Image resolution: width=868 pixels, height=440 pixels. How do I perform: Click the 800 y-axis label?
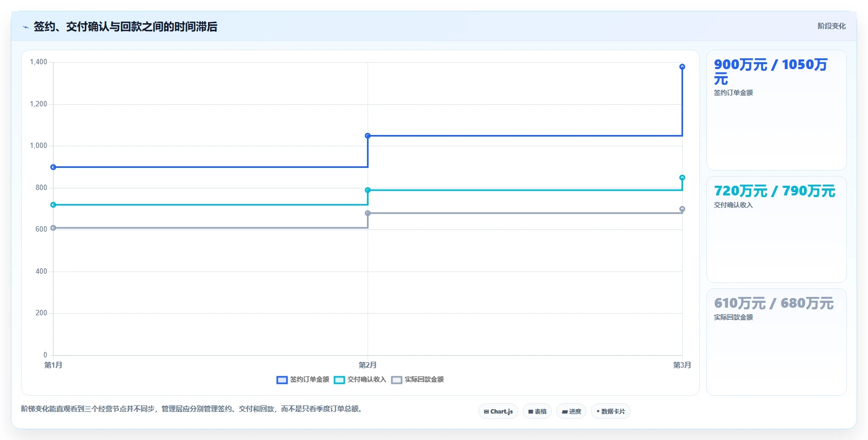coord(41,188)
